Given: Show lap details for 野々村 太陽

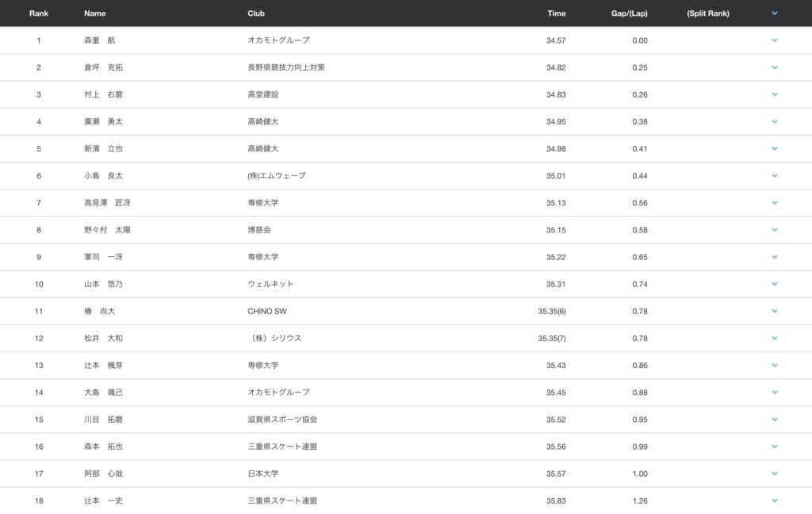Looking at the screenshot, I should [774, 230].
